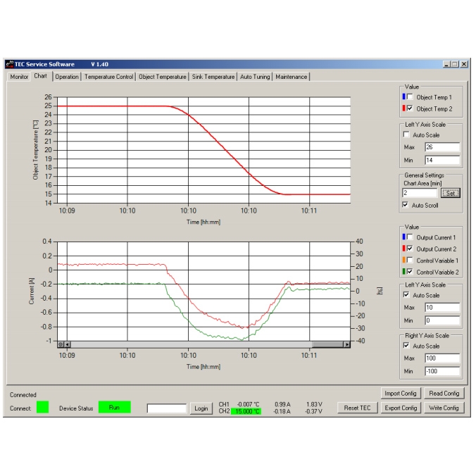
Task: Click the chart scrollbar left arrow
Action: pos(68,344)
